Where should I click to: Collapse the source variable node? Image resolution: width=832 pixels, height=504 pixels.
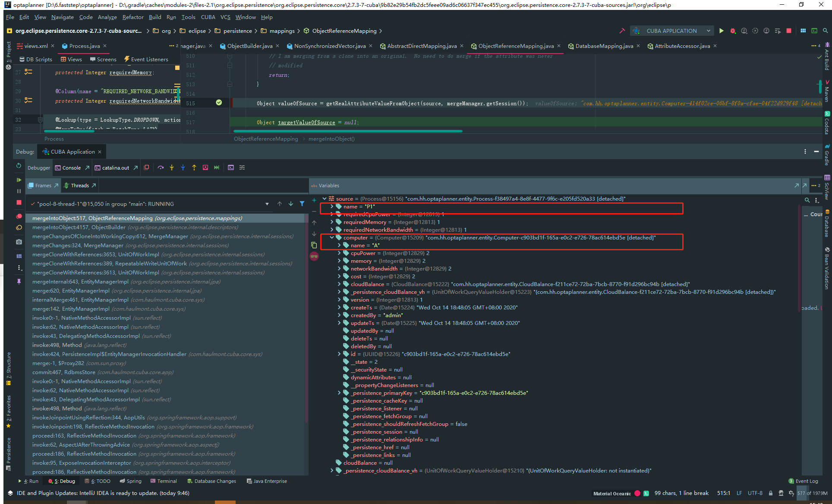click(325, 198)
